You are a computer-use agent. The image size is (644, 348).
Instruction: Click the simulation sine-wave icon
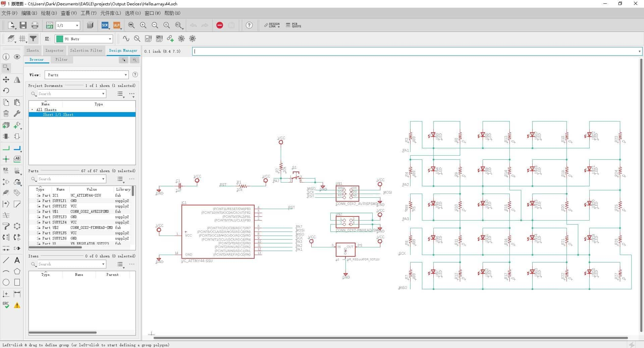click(x=126, y=39)
